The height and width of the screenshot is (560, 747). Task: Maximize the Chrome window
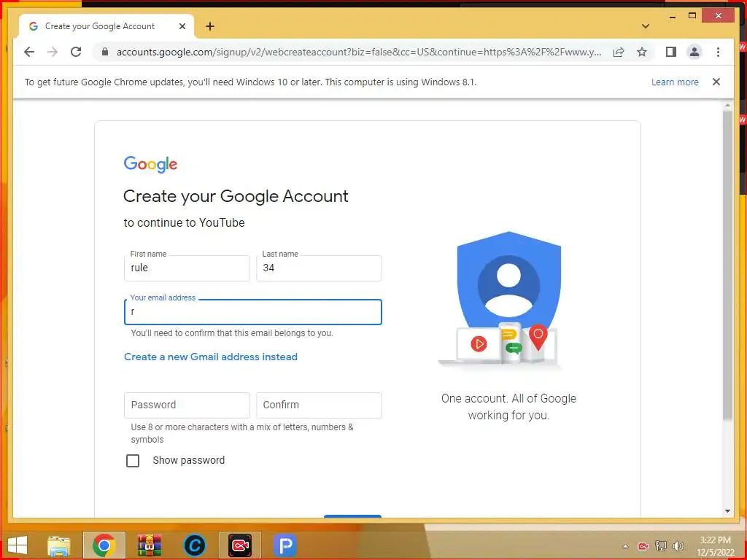pos(692,16)
